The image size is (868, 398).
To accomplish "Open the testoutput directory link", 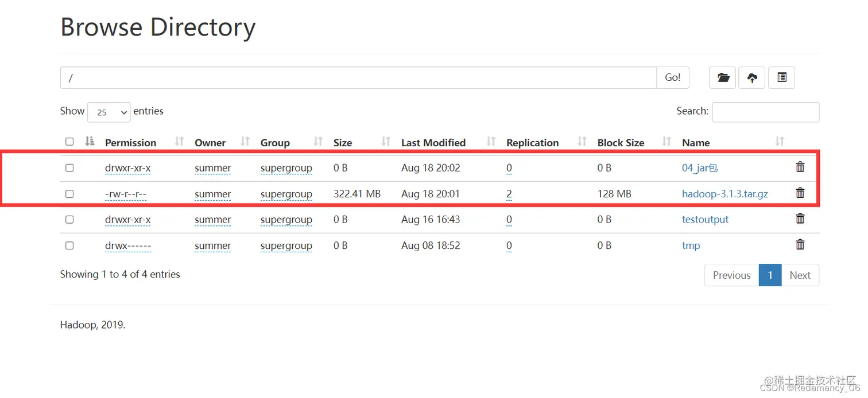I will 705,220.
